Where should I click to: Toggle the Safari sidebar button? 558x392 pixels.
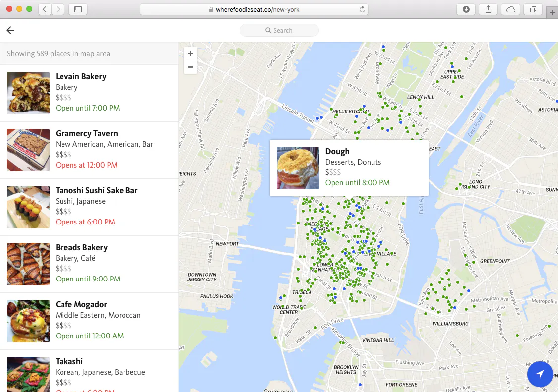pyautogui.click(x=78, y=9)
